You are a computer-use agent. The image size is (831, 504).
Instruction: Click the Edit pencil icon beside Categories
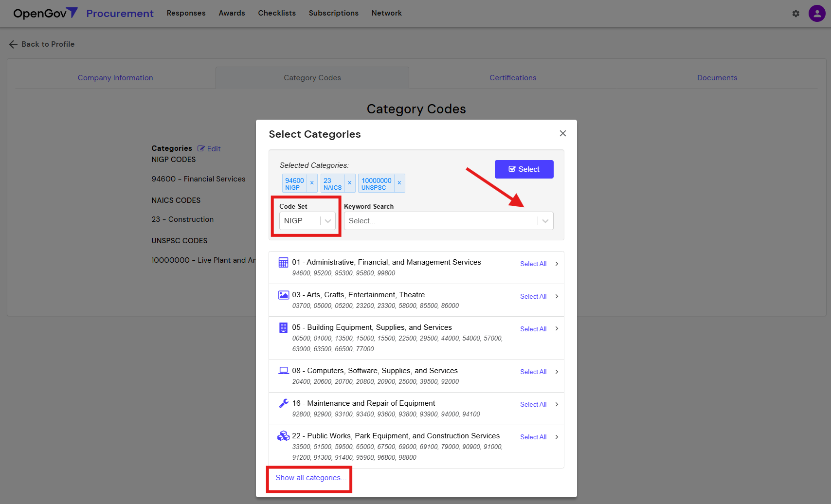tap(201, 149)
